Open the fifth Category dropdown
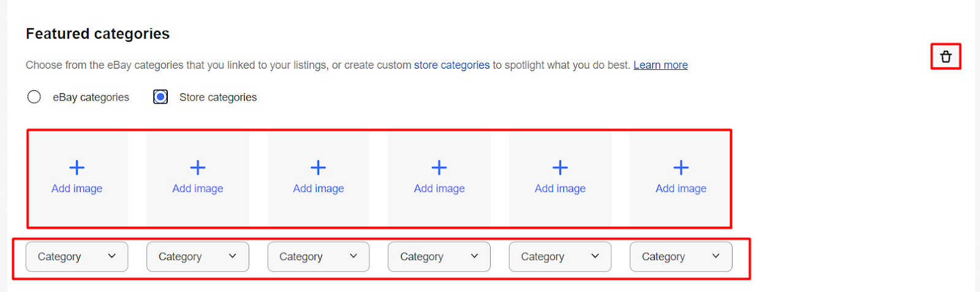Viewport: 980px width, 292px height. [x=560, y=256]
